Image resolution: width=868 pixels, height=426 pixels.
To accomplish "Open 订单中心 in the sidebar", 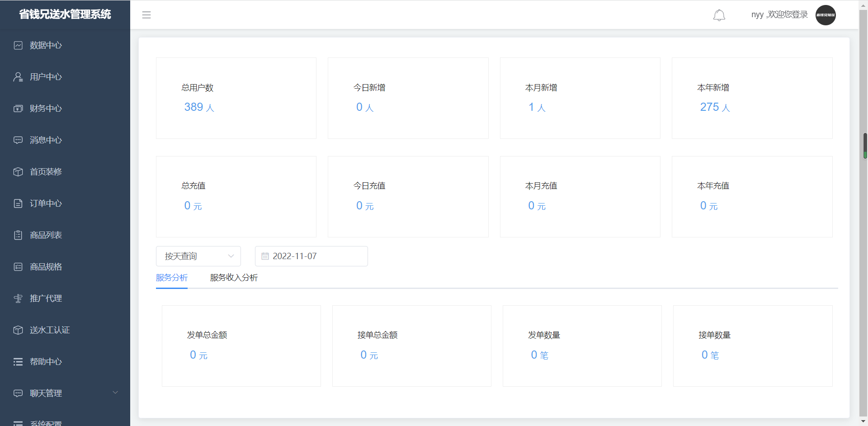I will 46,204.
